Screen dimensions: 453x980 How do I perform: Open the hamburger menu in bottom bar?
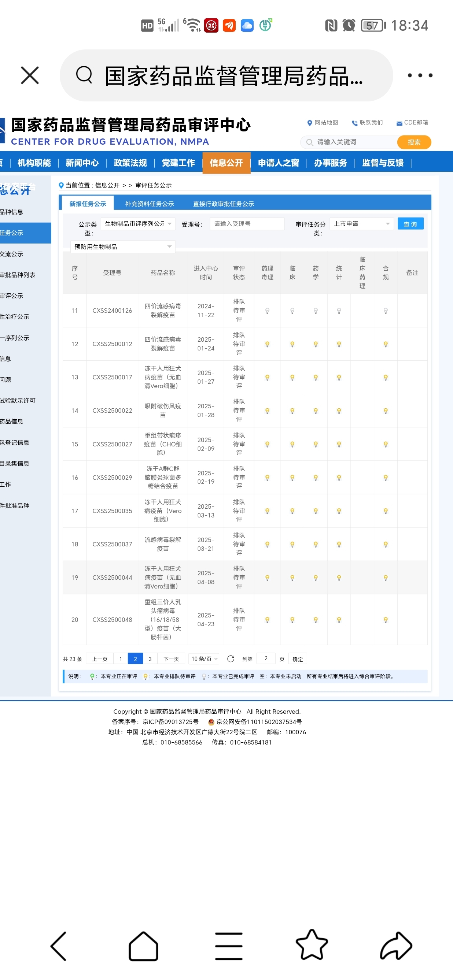[x=228, y=946]
